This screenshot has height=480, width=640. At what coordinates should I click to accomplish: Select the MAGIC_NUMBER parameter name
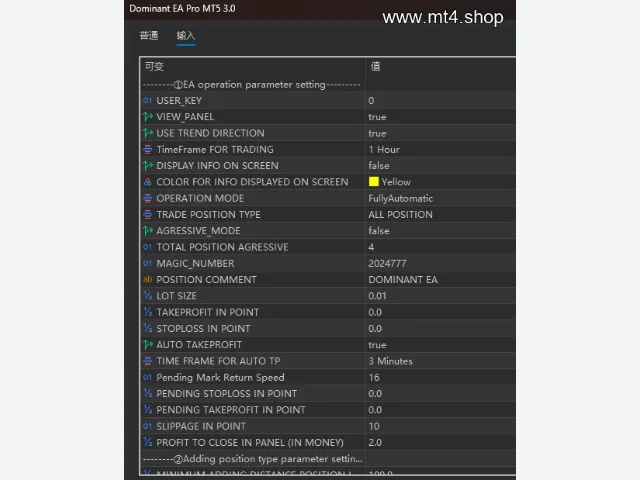[x=195, y=263]
